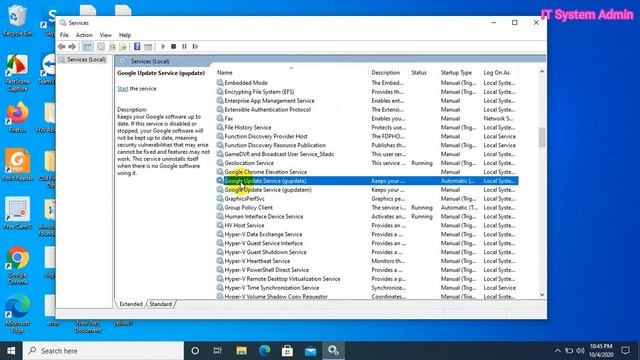This screenshot has height=360, width=640.
Task: Open Task View from the taskbar
Action: 218,351
